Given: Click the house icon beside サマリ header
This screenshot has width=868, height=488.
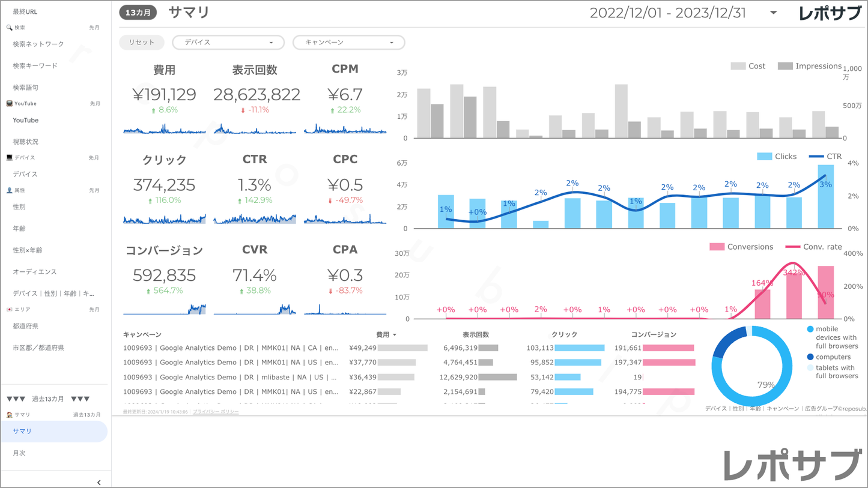Looking at the screenshot, I should [9, 415].
